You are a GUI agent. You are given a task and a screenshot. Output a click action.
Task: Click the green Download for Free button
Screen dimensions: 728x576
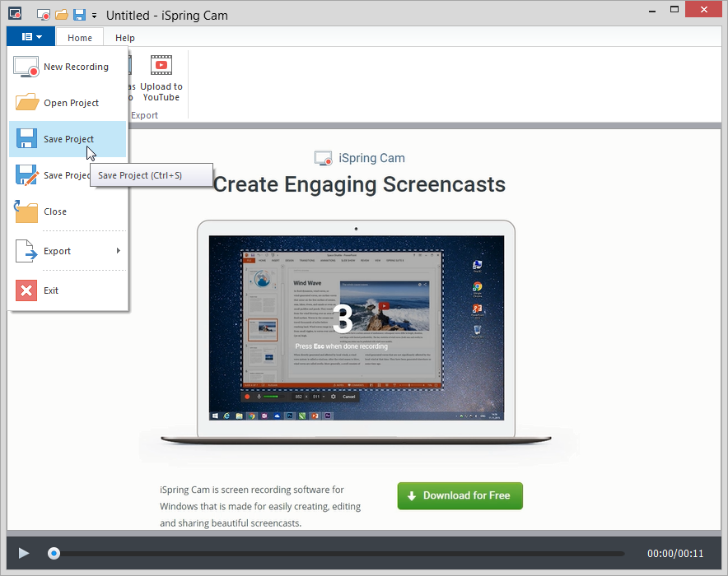pyautogui.click(x=460, y=495)
